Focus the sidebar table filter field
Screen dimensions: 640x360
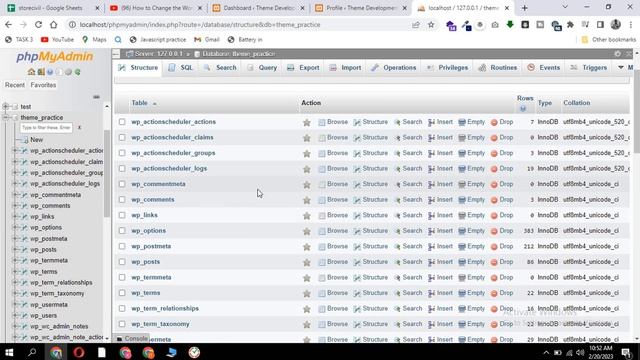[47, 128]
